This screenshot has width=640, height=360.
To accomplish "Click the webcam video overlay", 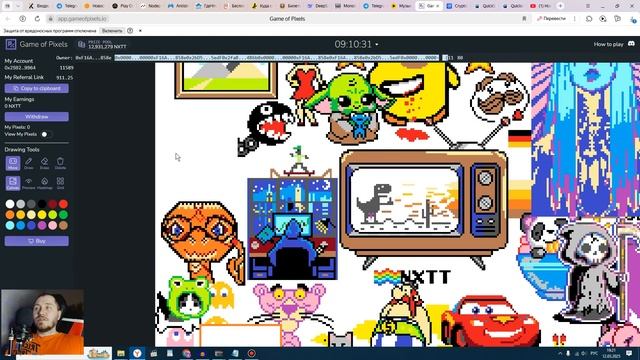I will pos(42,322).
